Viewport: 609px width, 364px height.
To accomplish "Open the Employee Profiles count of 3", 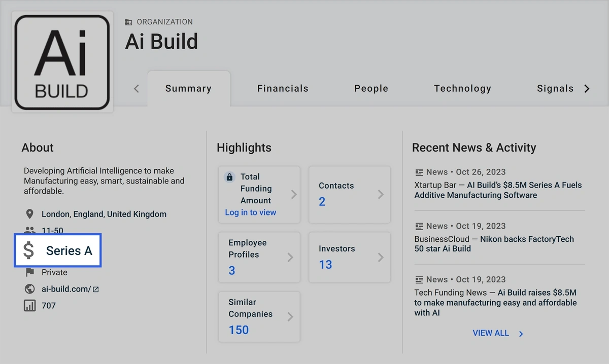I will [x=232, y=271].
